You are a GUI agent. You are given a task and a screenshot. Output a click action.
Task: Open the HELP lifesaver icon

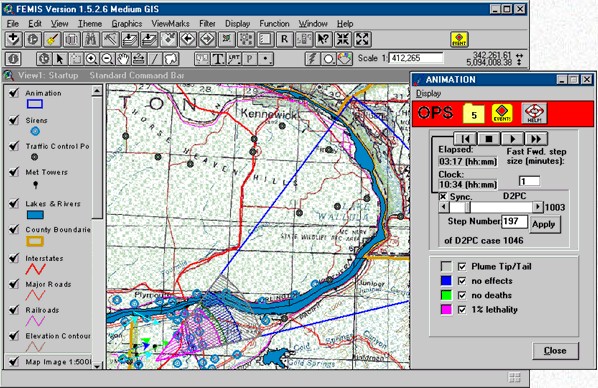coord(534,113)
